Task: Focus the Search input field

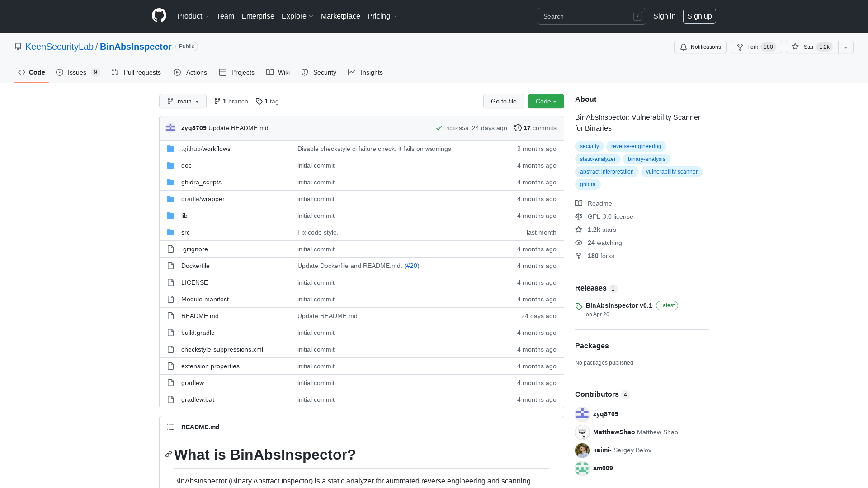Action: coord(591,16)
